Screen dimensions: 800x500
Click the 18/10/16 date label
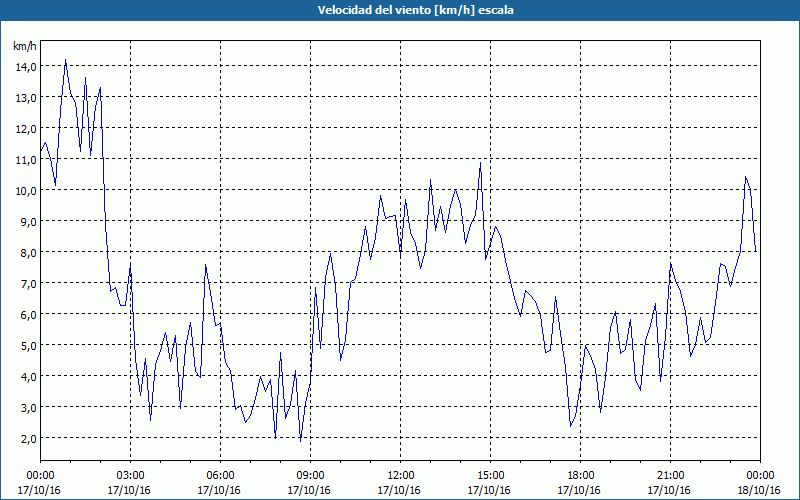coord(759,490)
